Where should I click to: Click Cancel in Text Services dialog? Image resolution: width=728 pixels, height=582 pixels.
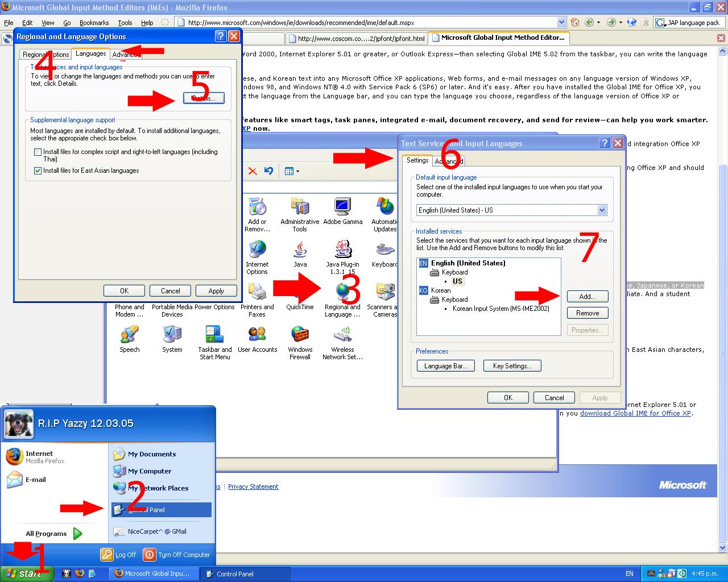(554, 398)
